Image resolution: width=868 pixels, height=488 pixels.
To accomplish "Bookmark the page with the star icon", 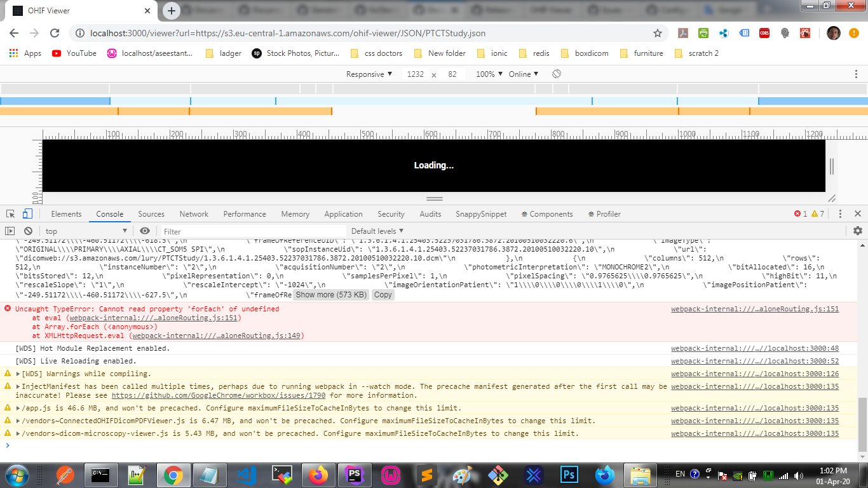I will [x=658, y=33].
